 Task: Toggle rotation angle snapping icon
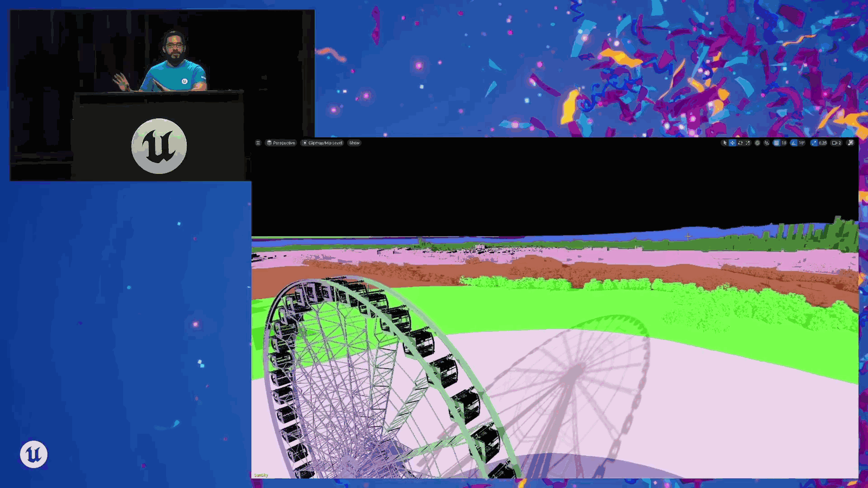[794, 143]
